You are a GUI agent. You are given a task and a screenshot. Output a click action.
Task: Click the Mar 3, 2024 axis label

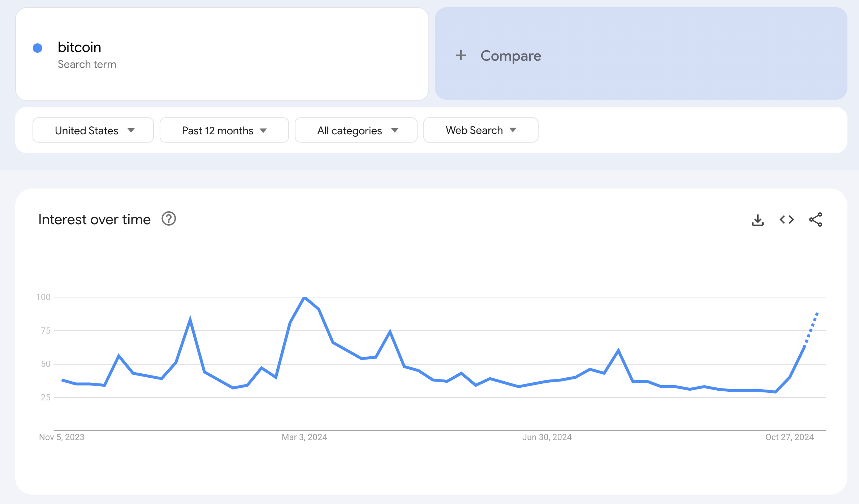(x=304, y=437)
